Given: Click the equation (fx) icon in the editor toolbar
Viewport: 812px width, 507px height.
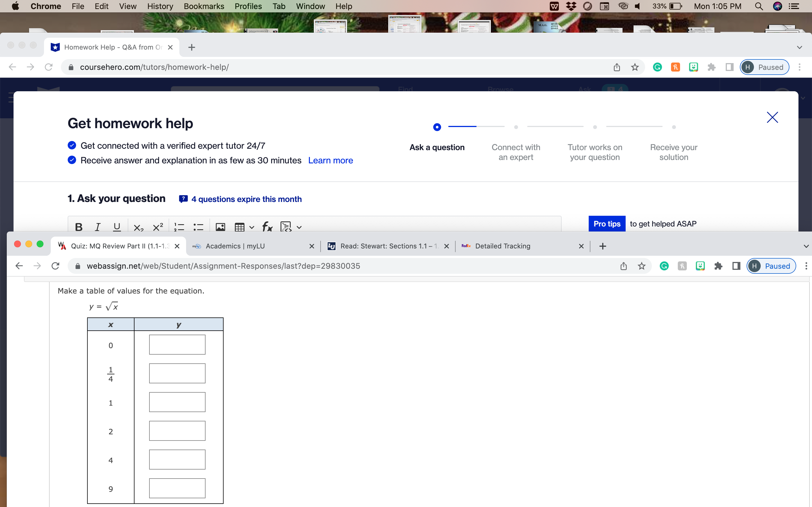Looking at the screenshot, I should point(266,227).
